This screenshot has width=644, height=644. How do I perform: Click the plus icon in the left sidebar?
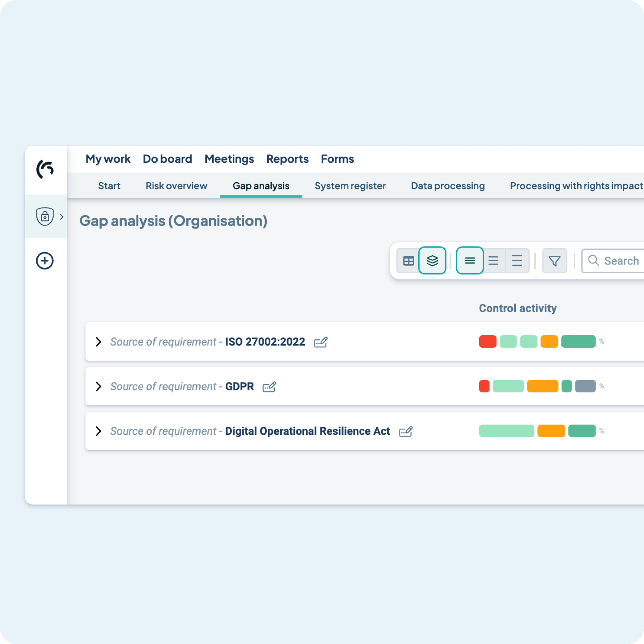click(x=45, y=260)
